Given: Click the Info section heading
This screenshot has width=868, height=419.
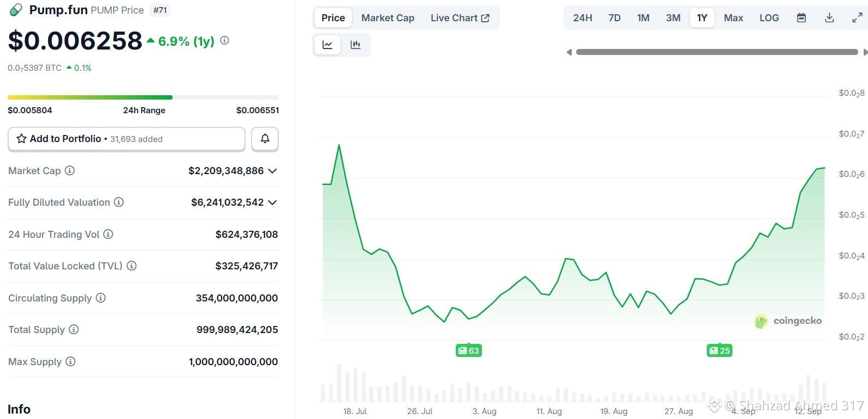Looking at the screenshot, I should point(19,409).
